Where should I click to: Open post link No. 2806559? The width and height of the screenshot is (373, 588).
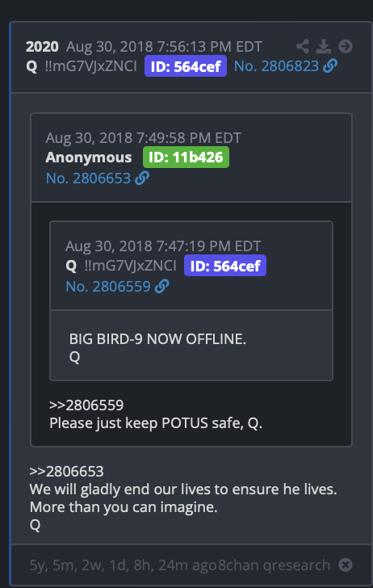pos(108,287)
